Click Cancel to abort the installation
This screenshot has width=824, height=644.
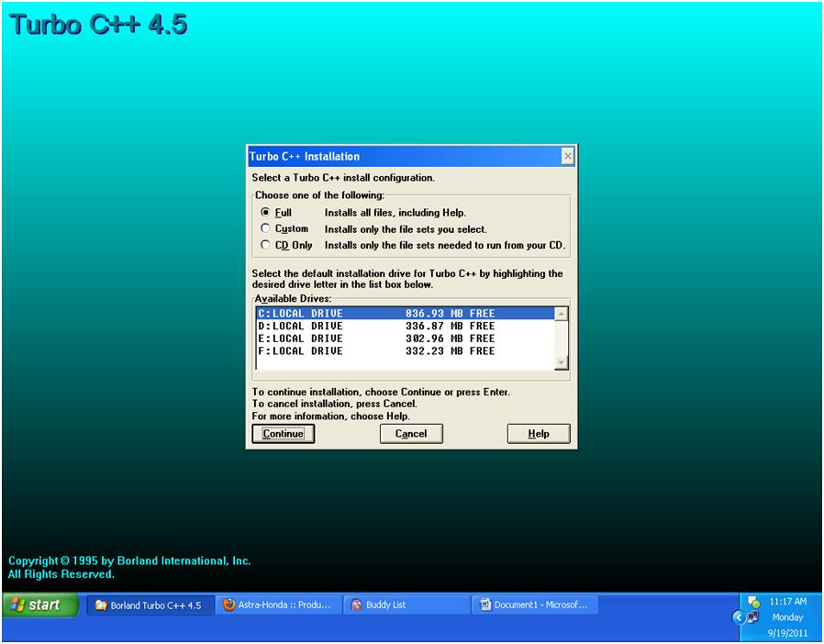[410, 433]
